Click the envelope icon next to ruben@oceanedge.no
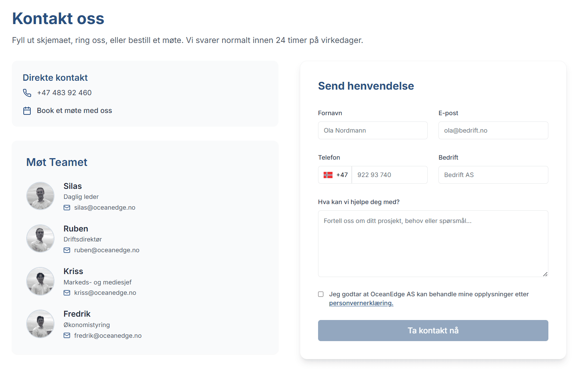Image resolution: width=588 pixels, height=370 pixels. 67,250
